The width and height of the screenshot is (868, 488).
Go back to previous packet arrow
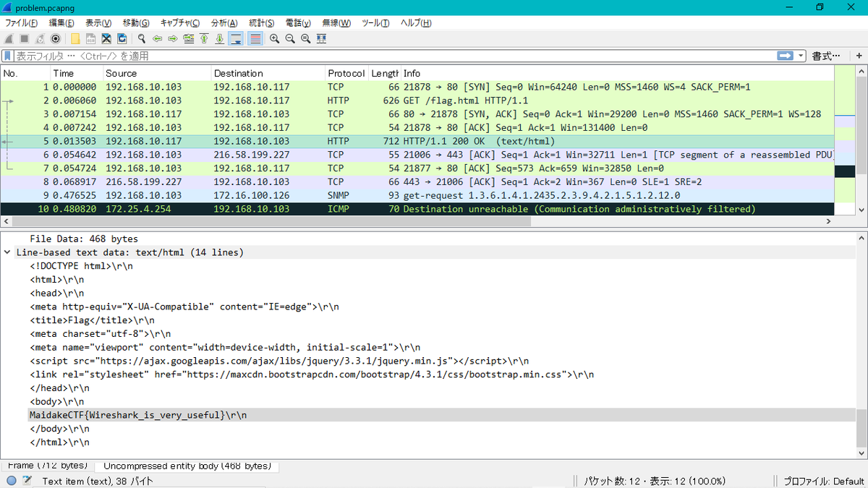pos(157,38)
